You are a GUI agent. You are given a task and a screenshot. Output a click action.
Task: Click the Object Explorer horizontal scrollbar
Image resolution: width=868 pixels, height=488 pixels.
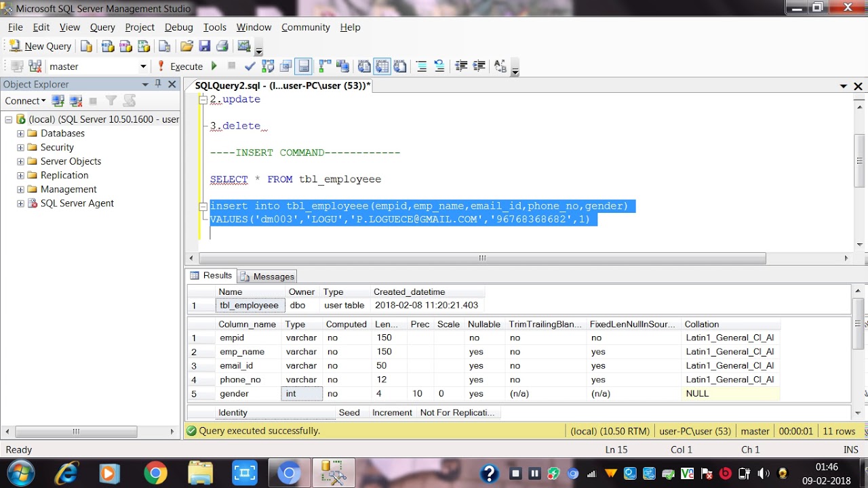(76, 432)
